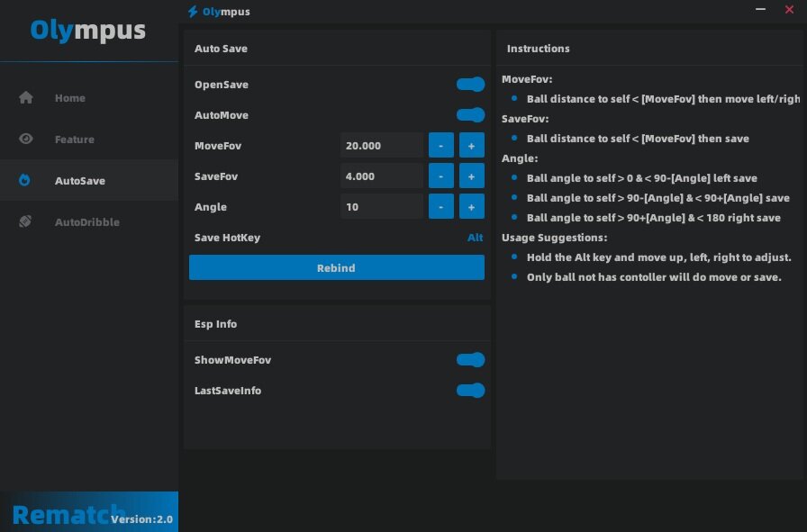Turn off ShowMoveFov switch
The width and height of the screenshot is (807, 532).
pos(470,360)
